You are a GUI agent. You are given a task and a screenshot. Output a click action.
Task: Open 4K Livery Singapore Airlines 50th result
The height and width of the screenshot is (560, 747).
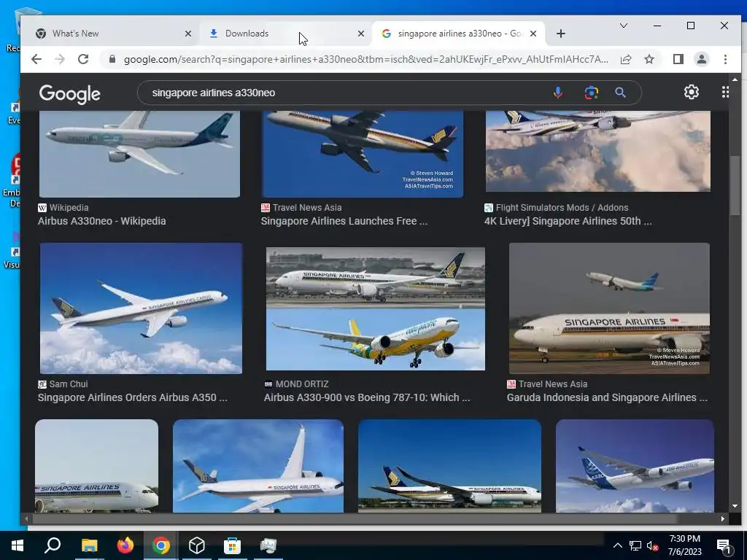[568, 221]
